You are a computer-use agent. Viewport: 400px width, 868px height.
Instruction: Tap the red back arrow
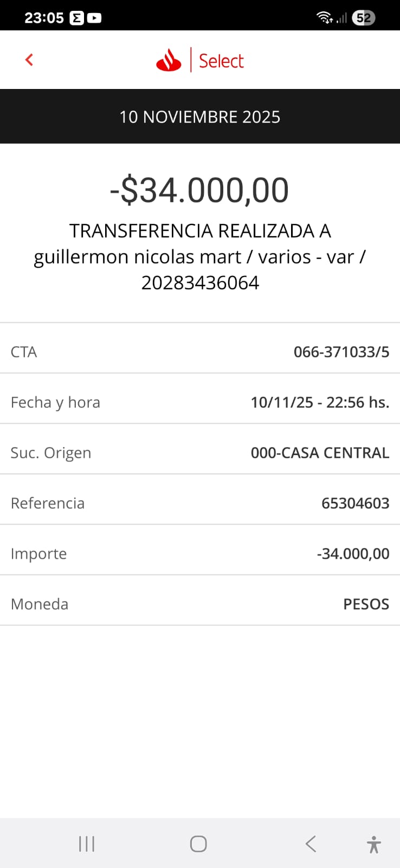coord(29,60)
